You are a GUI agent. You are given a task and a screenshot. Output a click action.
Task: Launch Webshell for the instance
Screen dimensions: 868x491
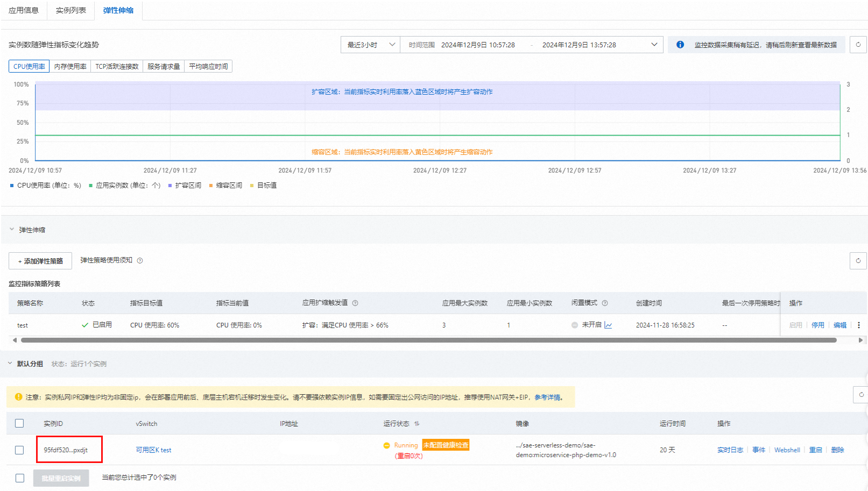click(x=787, y=450)
